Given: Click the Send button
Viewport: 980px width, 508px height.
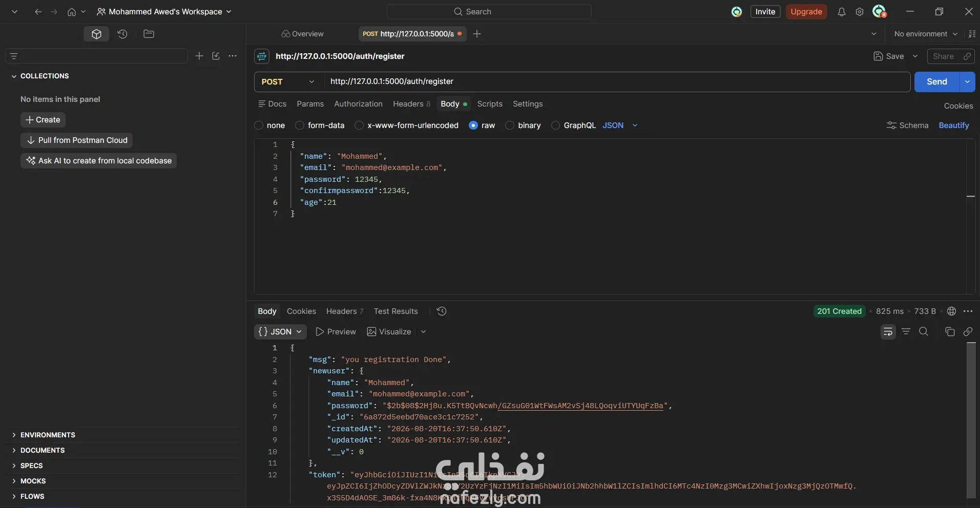Looking at the screenshot, I should 937,82.
